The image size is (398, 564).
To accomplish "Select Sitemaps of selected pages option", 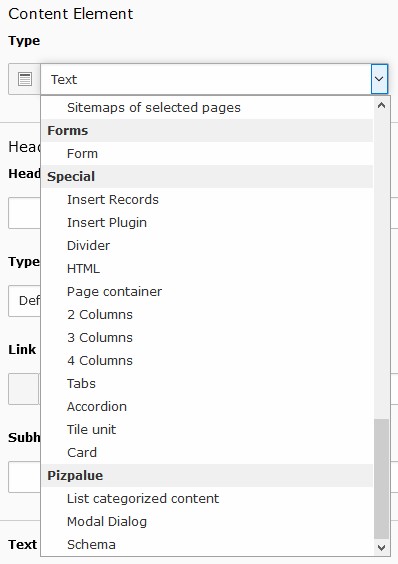I will pyautogui.click(x=207, y=108).
